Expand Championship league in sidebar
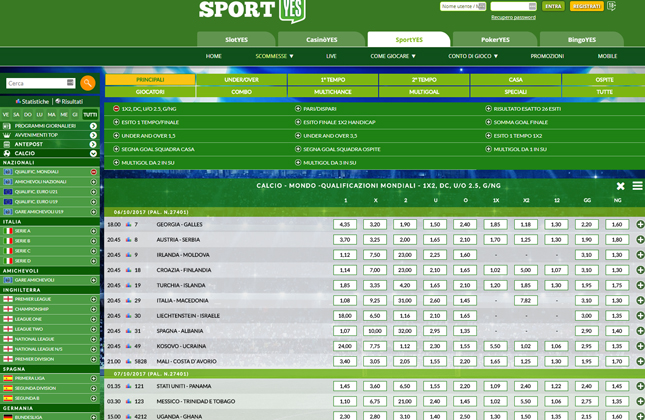Image resolution: width=645 pixels, height=420 pixels. point(93,309)
